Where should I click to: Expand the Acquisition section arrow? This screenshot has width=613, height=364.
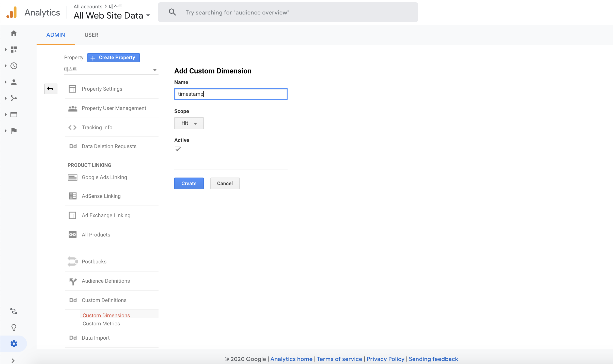coord(6,98)
